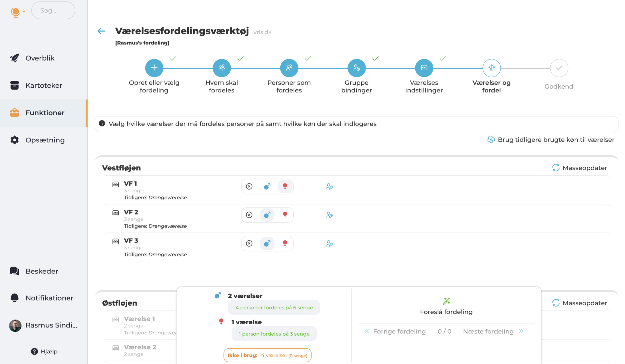Click the Notifikationer bell icon

[x=15, y=298]
